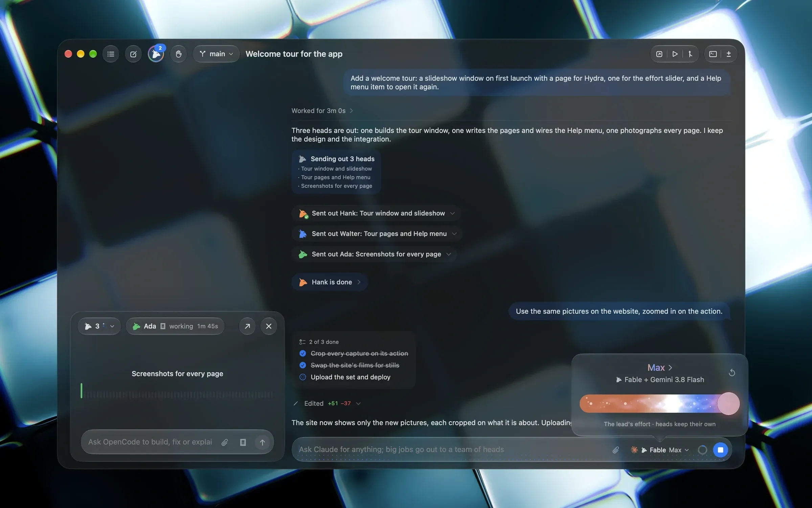This screenshot has height=508, width=812.
Task: Expand 'Sent out Walter: Tour pages and Help menu'
Action: [x=377, y=234]
